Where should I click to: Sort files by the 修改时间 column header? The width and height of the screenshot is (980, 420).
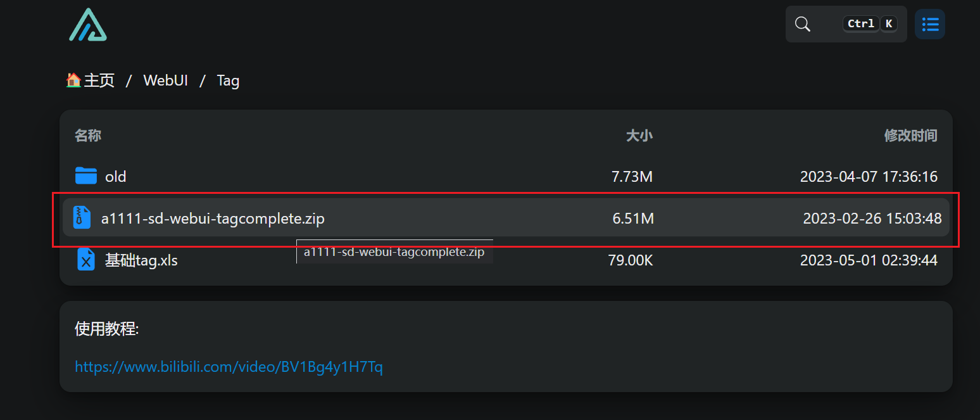[910, 135]
